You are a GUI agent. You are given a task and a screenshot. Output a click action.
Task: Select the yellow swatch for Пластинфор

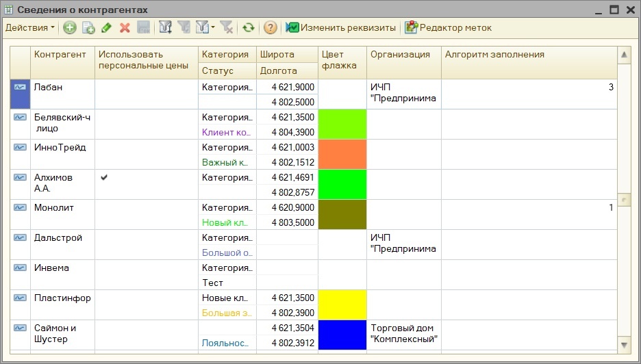tap(342, 304)
